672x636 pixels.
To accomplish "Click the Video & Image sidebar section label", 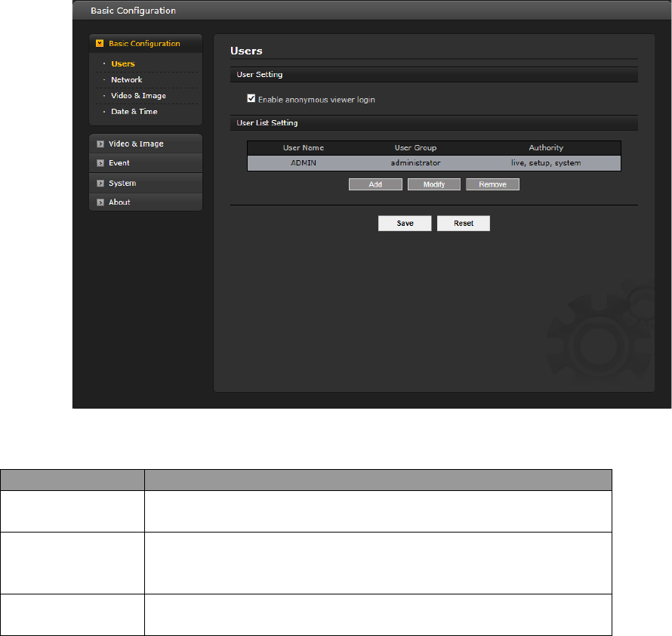I will click(x=136, y=144).
